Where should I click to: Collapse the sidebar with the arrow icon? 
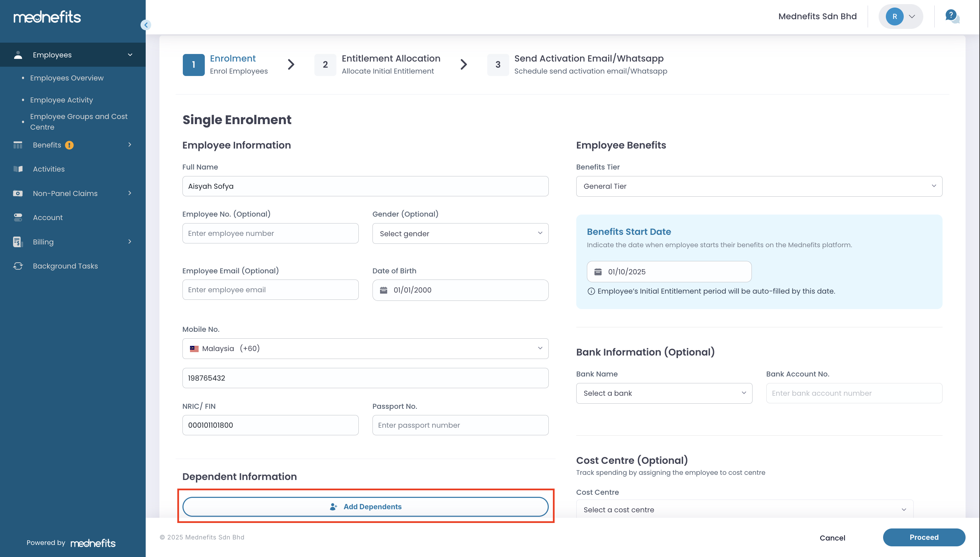[146, 25]
